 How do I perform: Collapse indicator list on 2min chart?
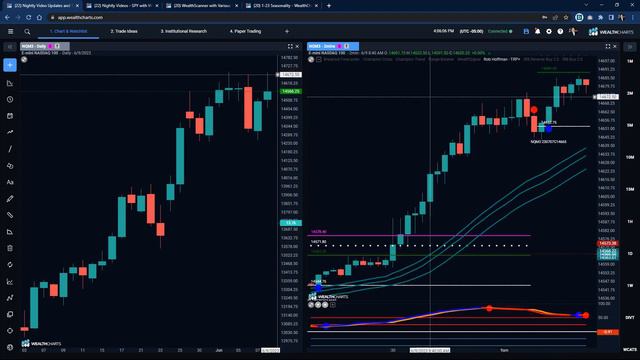click(319, 60)
